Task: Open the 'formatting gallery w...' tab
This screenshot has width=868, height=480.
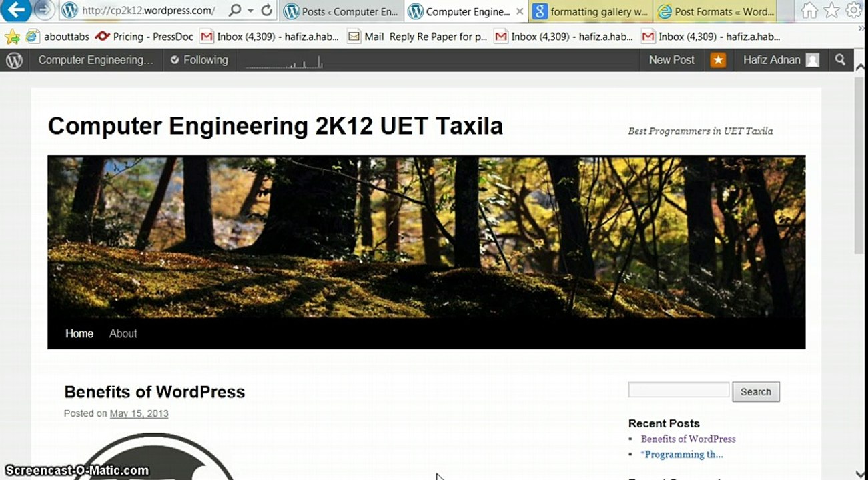Action: tap(591, 11)
